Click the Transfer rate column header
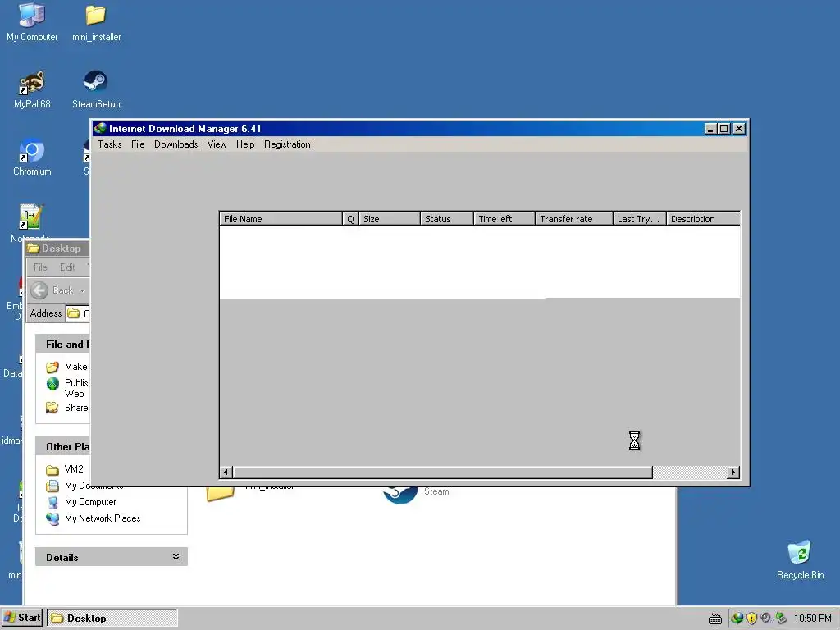 [x=573, y=218]
